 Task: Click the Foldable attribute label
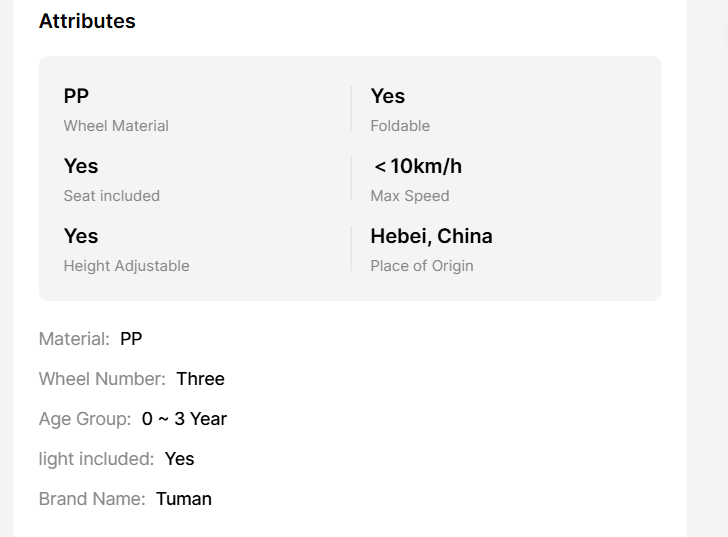(400, 126)
